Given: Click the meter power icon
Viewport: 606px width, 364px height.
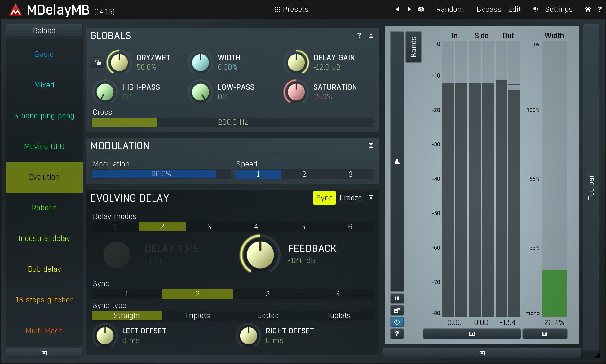Looking at the screenshot, I should 397,322.
